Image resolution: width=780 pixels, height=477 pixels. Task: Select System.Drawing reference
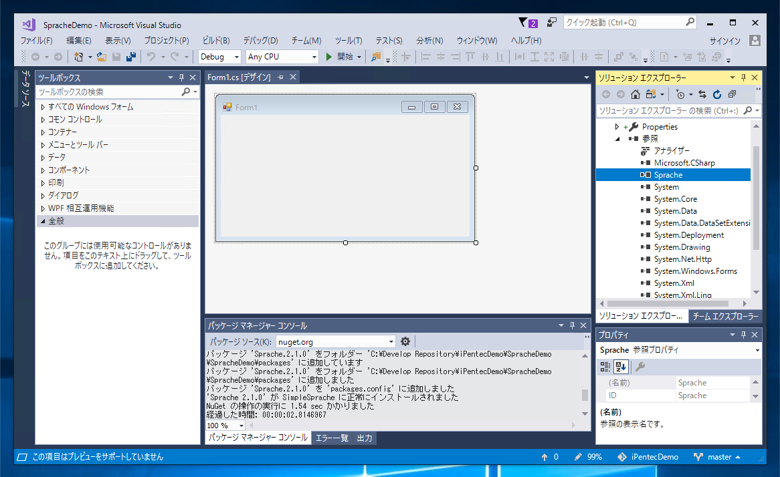(682, 247)
